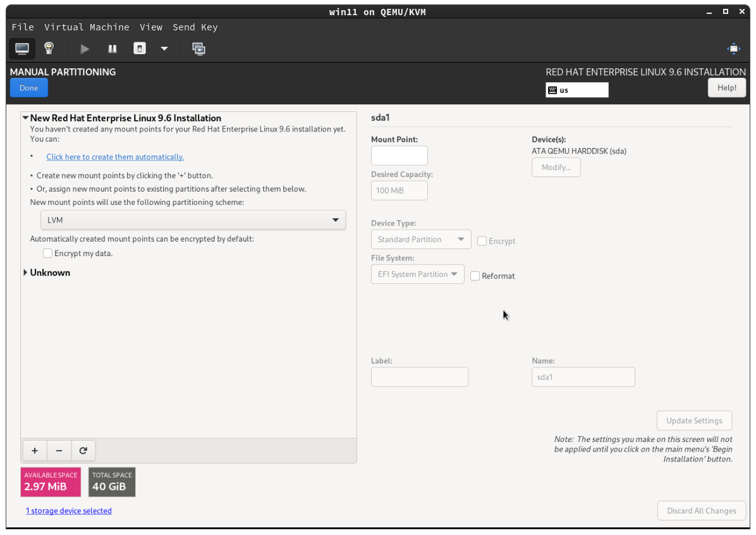
Task: Click the sda1 partition heading
Action: tap(381, 117)
